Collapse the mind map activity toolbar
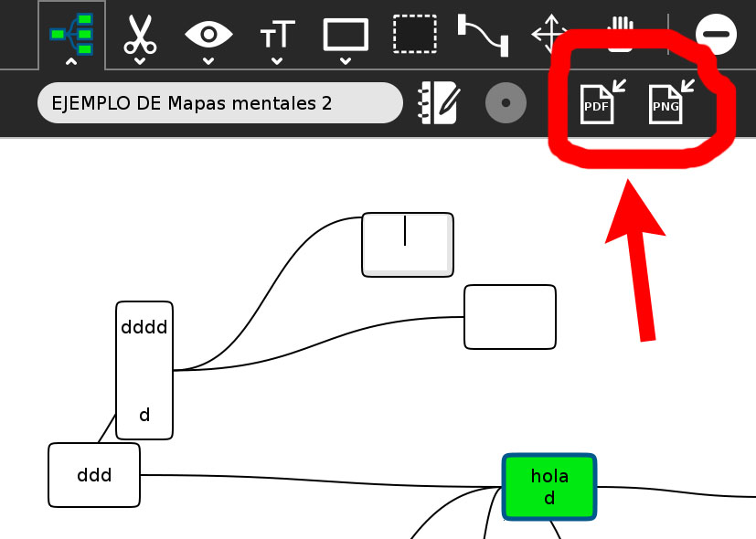756x539 pixels. click(71, 36)
